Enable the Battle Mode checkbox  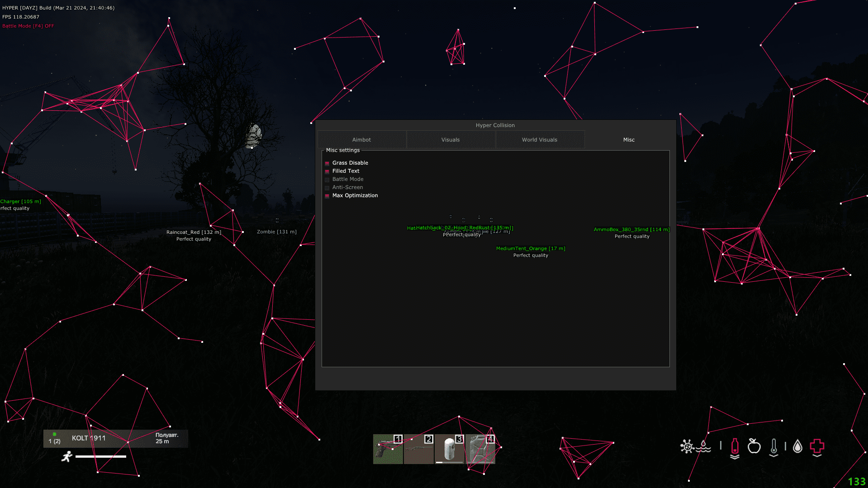pyautogui.click(x=327, y=180)
